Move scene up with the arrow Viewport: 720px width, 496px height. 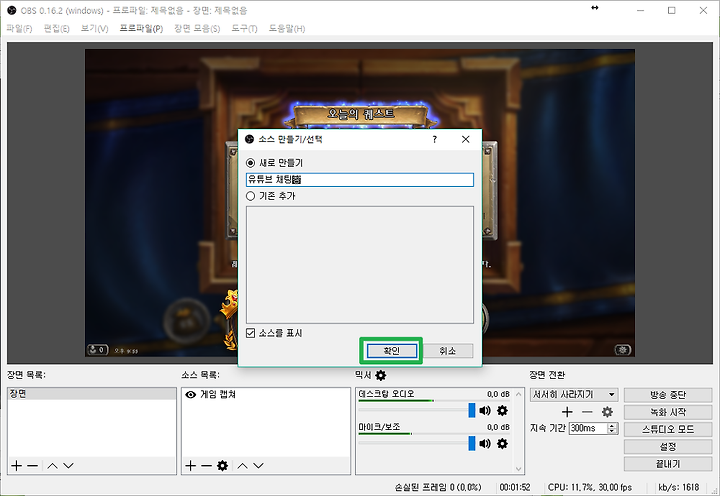coord(52,466)
